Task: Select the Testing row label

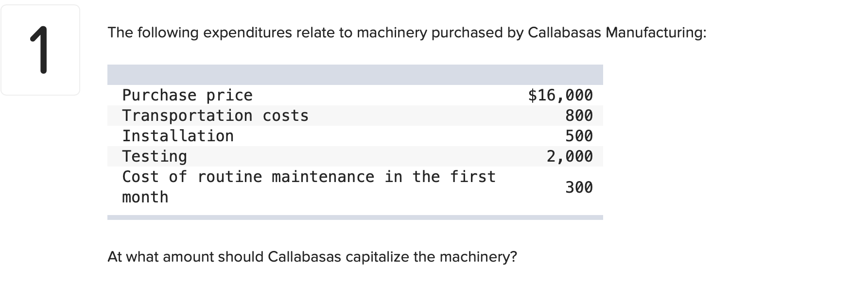Action: point(155,156)
